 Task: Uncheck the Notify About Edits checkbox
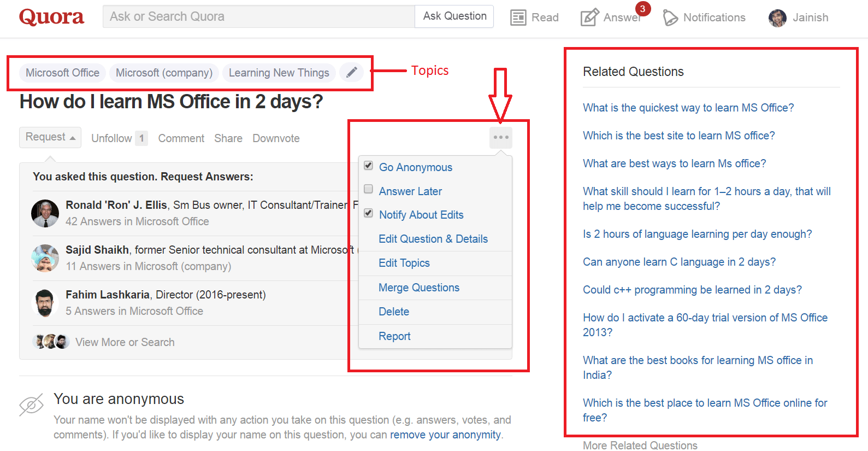click(x=369, y=213)
